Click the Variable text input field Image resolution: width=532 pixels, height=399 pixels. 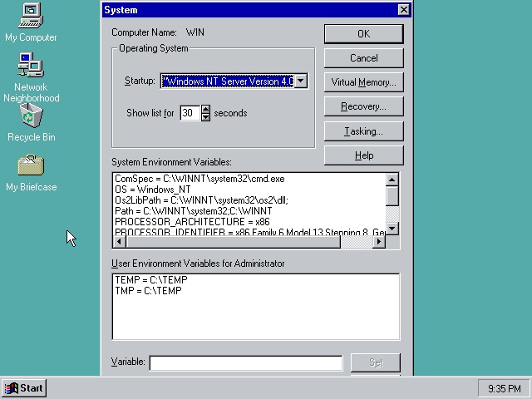tap(245, 362)
